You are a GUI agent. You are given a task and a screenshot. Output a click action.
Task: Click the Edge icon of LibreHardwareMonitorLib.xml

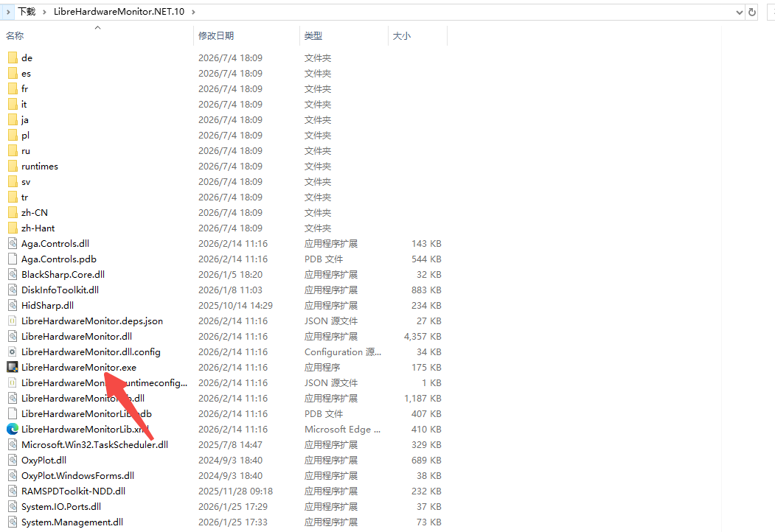coord(13,430)
